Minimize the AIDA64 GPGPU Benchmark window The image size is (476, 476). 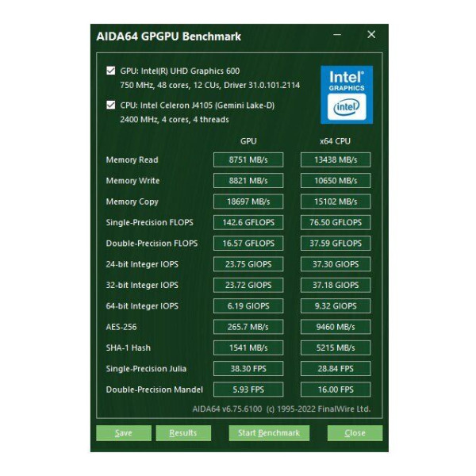coord(337,35)
